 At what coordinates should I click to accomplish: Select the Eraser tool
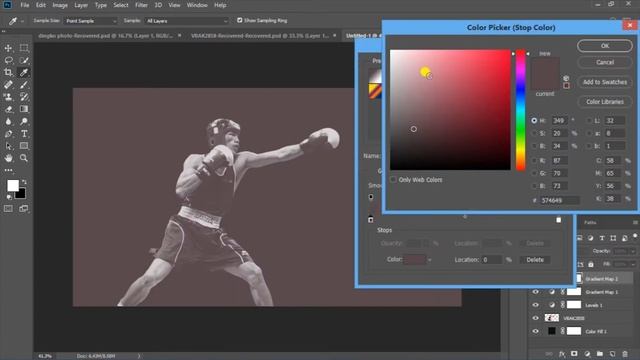coord(8,109)
